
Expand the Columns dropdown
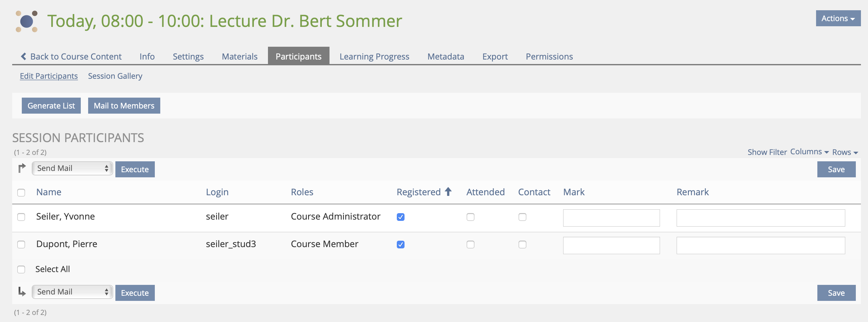tap(809, 152)
